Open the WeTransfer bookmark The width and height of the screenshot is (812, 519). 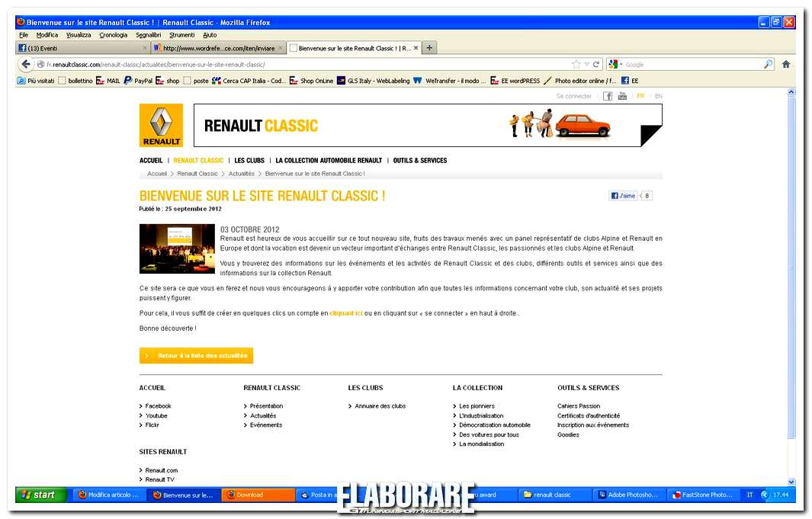point(449,81)
